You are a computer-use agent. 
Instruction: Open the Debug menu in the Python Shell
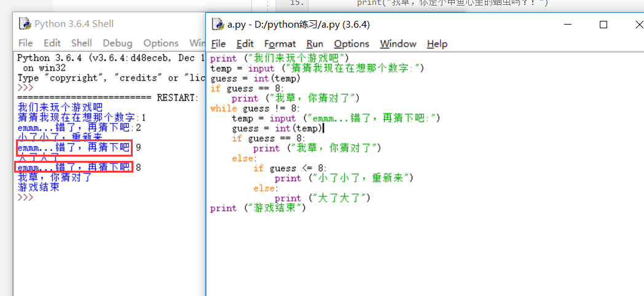click(117, 43)
